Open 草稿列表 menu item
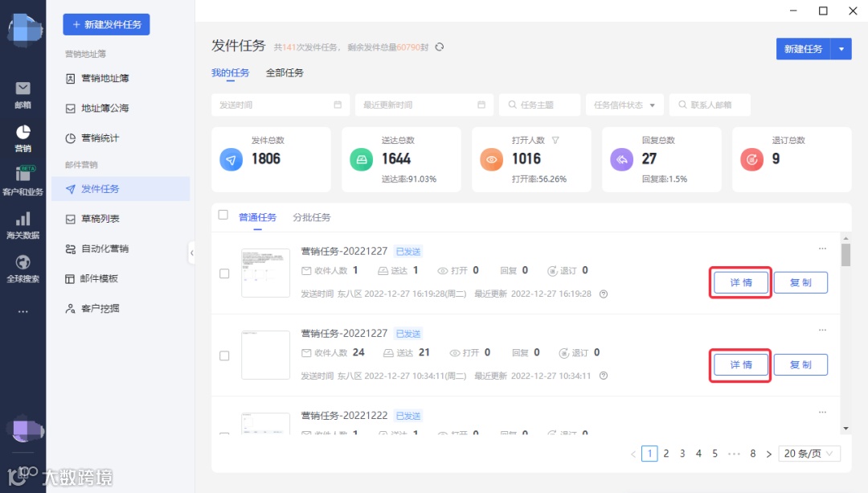This screenshot has width=868, height=493. coord(121,219)
